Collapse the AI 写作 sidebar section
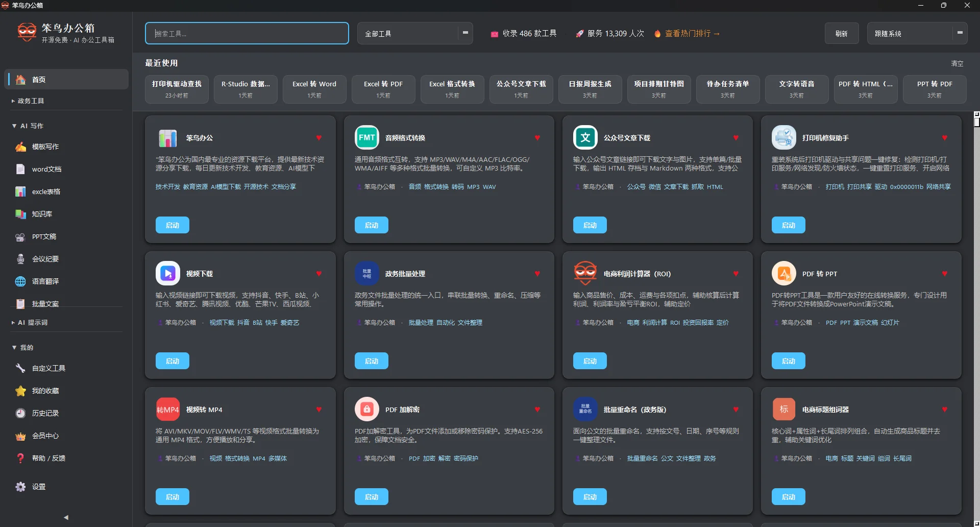980x527 pixels. pyautogui.click(x=31, y=126)
